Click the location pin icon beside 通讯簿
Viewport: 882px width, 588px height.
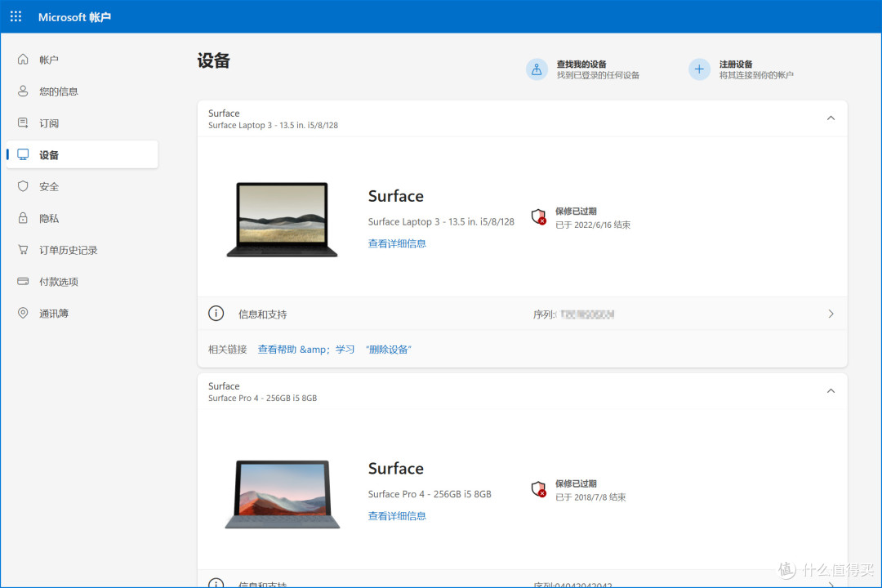23,313
